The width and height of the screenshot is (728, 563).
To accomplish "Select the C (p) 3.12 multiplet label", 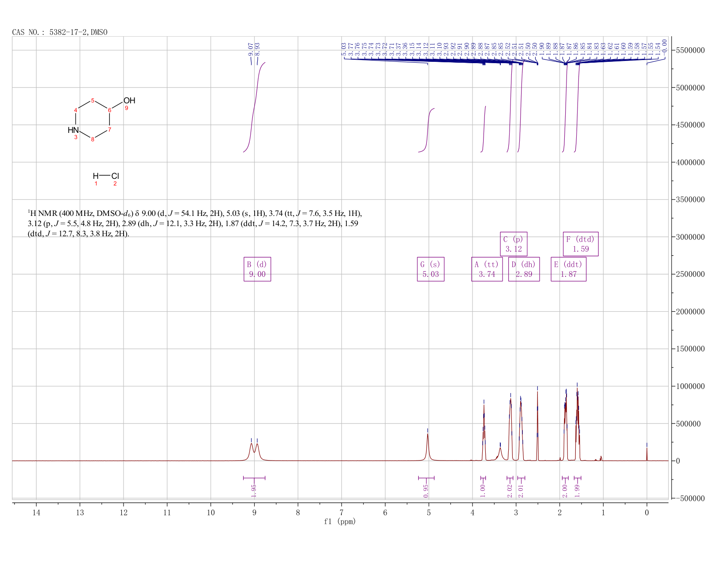I will pyautogui.click(x=514, y=244).
